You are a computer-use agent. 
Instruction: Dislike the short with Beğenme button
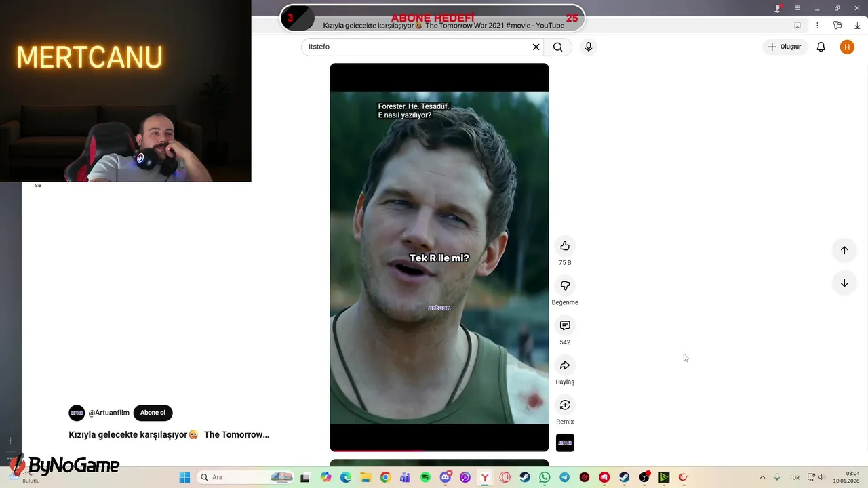click(565, 286)
